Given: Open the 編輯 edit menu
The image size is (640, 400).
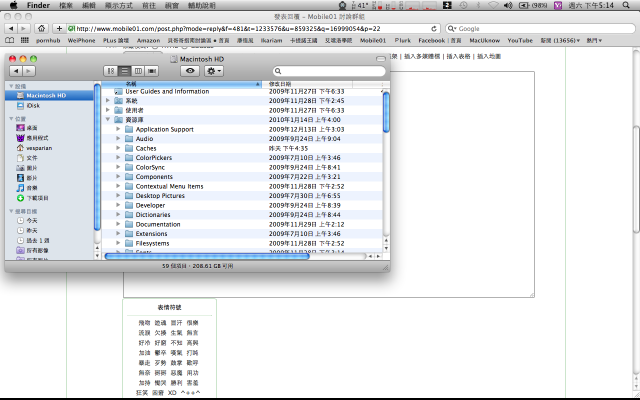Looking at the screenshot, I should tap(89, 5).
